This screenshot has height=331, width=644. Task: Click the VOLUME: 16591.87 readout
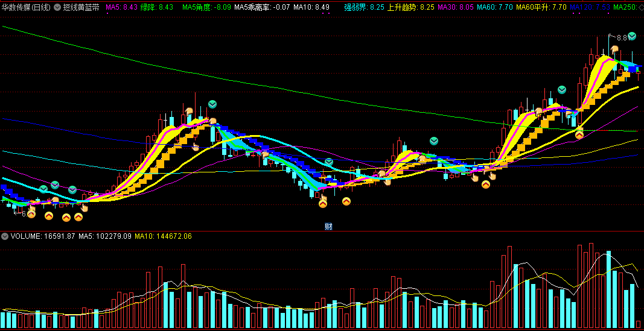(x=43, y=236)
